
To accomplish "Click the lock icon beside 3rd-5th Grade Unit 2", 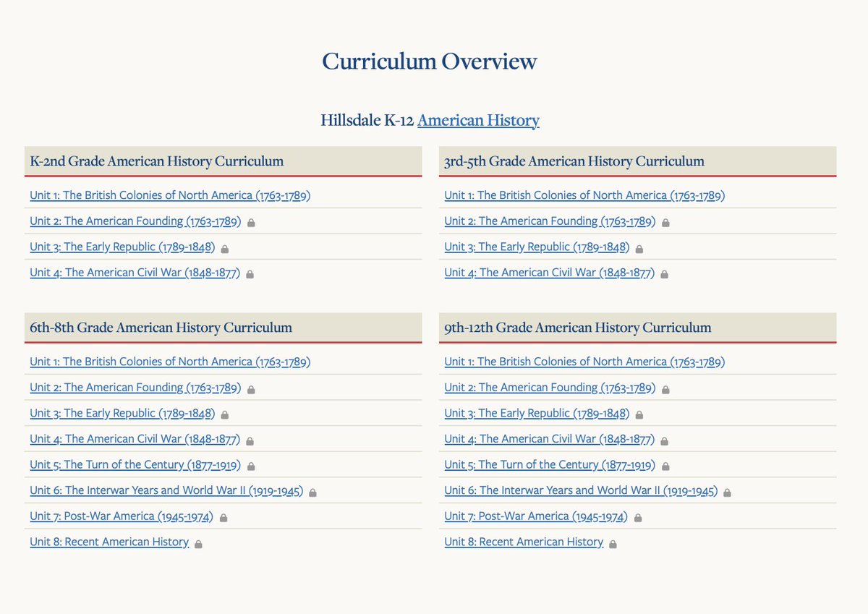I will pos(665,223).
